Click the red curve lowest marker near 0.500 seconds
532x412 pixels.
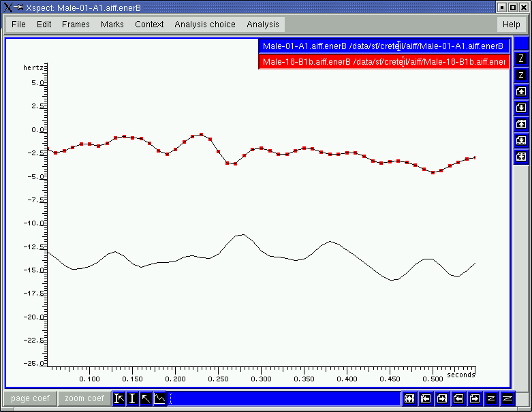[433, 172]
